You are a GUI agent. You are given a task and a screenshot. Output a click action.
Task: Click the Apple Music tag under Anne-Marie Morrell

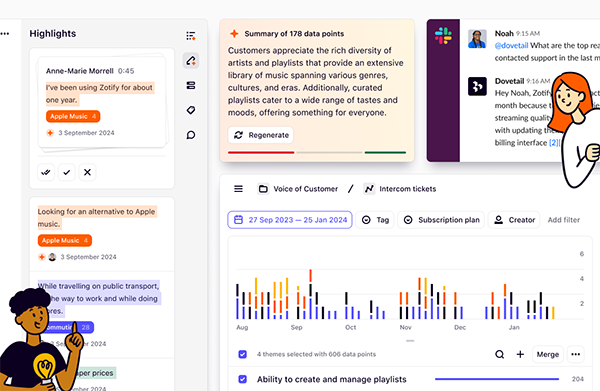(73, 116)
